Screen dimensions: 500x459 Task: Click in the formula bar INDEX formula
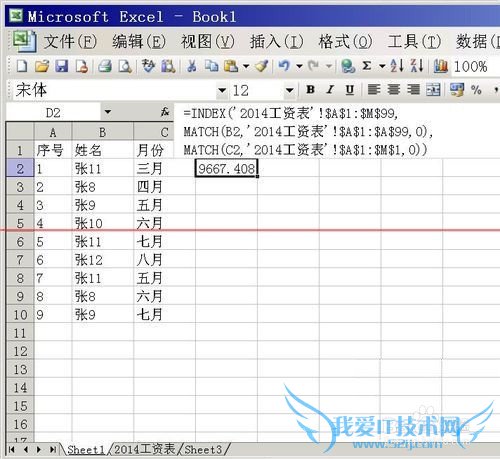tap(337, 131)
